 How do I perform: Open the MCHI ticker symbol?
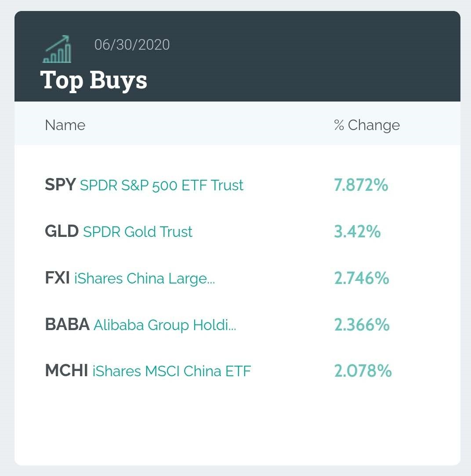point(67,371)
